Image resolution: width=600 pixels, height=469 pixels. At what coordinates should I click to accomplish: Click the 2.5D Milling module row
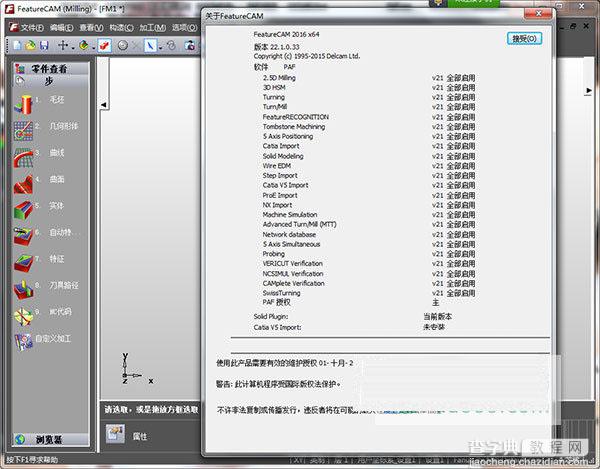pyautogui.click(x=369, y=78)
